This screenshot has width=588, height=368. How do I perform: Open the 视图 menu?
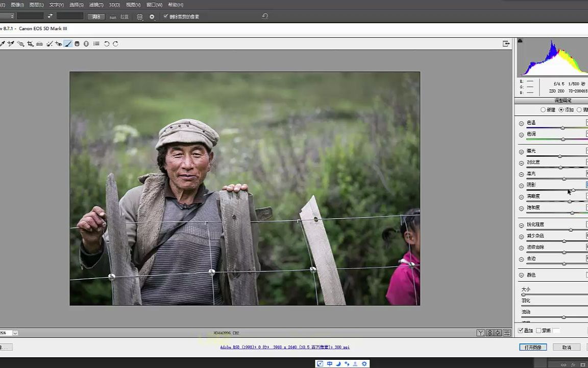pyautogui.click(x=133, y=5)
